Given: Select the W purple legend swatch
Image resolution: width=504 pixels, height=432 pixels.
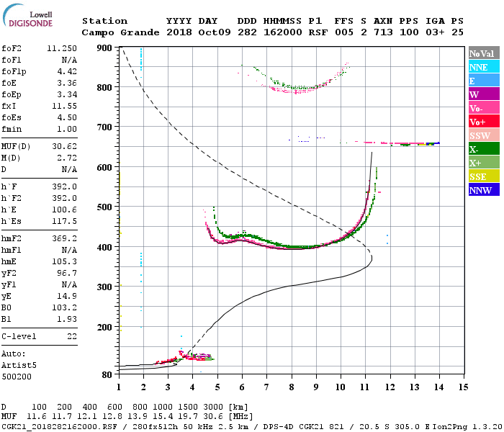Looking at the screenshot, I should point(484,94).
